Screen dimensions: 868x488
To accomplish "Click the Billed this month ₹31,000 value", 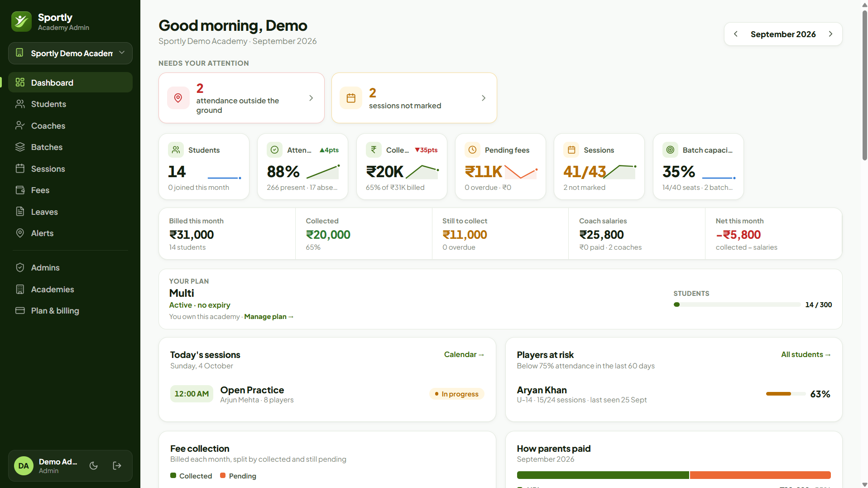I will coord(192,235).
